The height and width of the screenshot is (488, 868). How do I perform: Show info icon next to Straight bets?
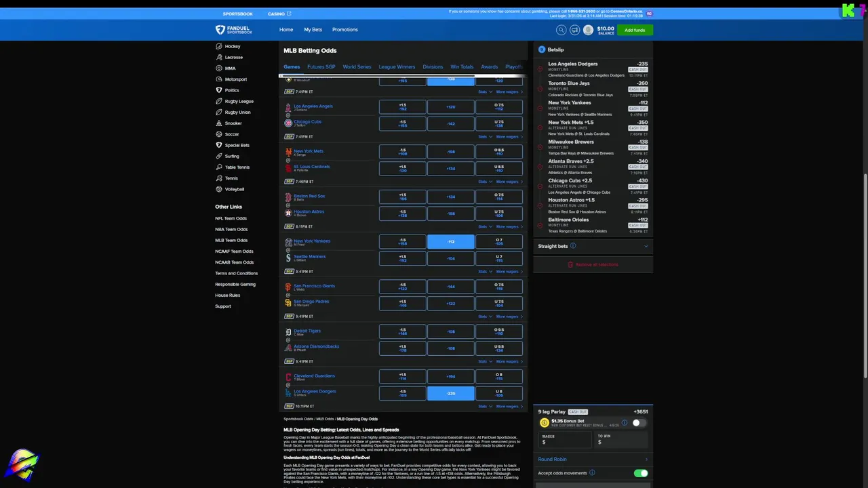click(573, 246)
